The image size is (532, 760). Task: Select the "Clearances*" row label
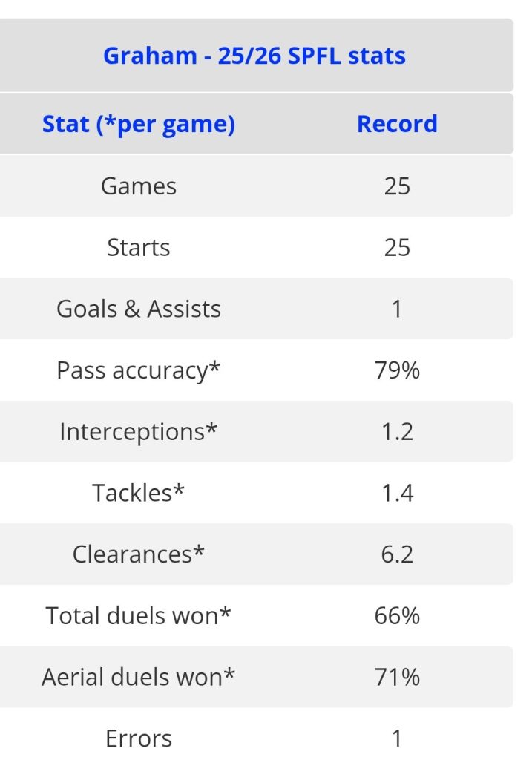139,554
